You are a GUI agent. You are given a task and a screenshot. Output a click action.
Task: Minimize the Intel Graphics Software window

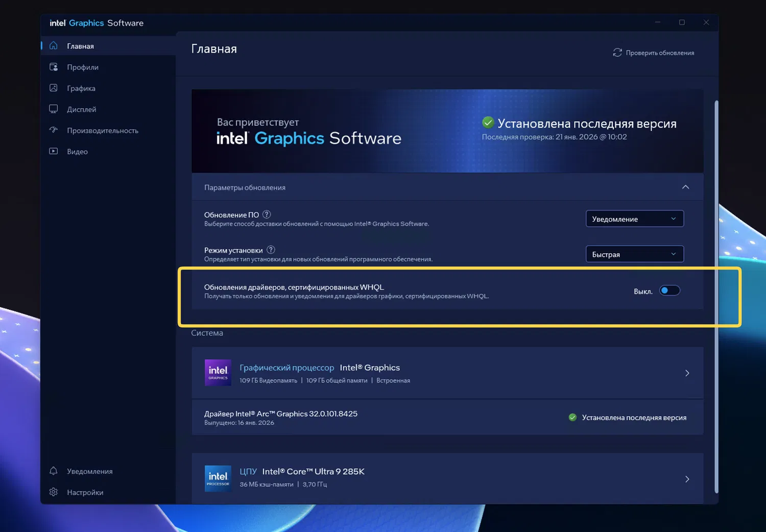pyautogui.click(x=658, y=22)
